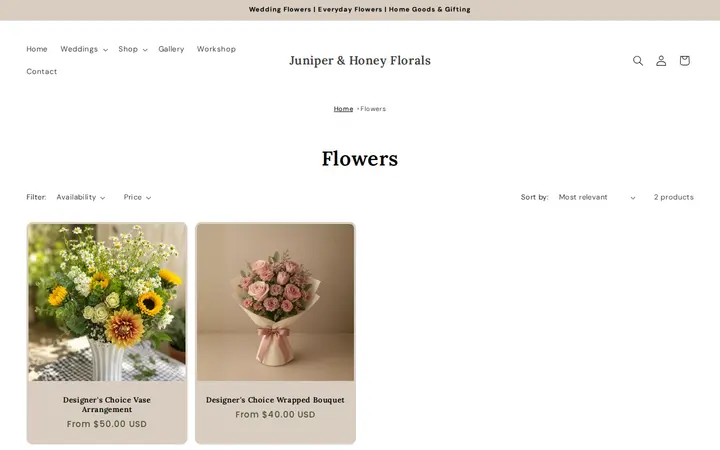Viewport: 720px width, 450px height.
Task: Expand the Shop menu
Action: pos(132,49)
